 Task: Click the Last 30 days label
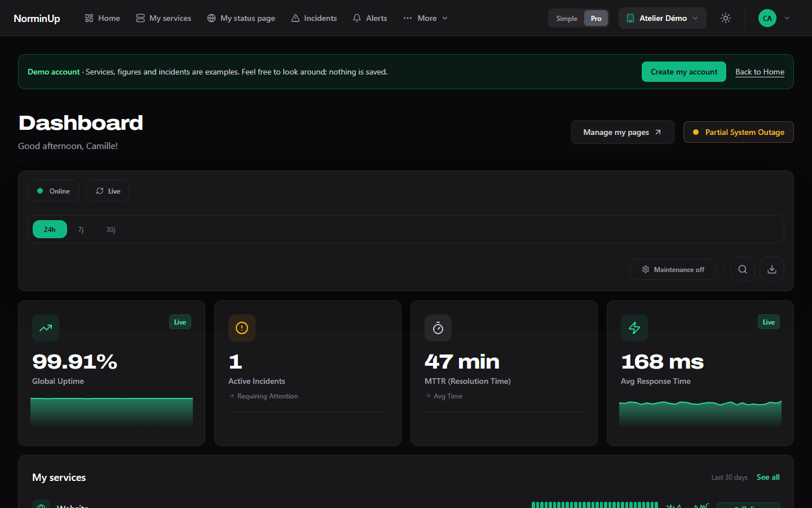coord(729,478)
